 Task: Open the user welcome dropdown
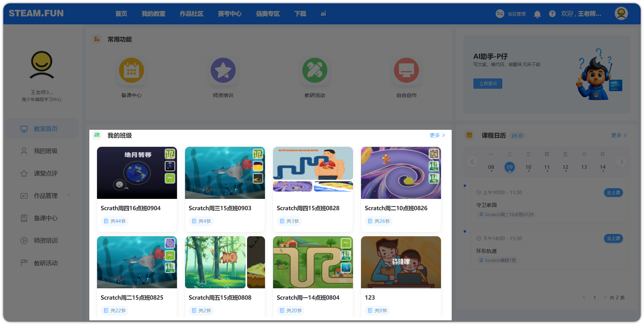pyautogui.click(x=581, y=14)
